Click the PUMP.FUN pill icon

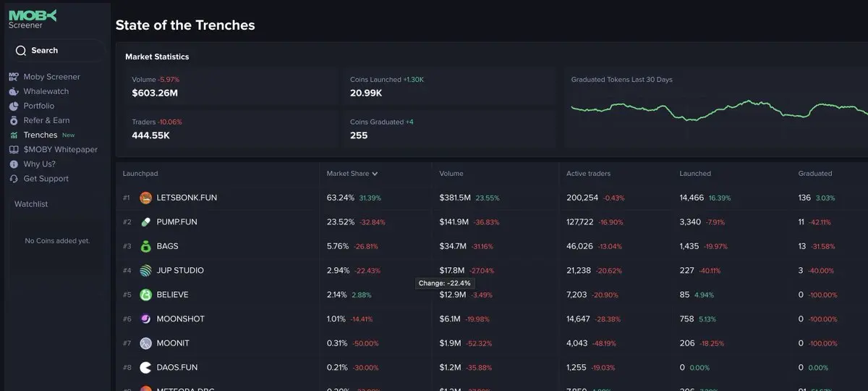pyautogui.click(x=145, y=222)
